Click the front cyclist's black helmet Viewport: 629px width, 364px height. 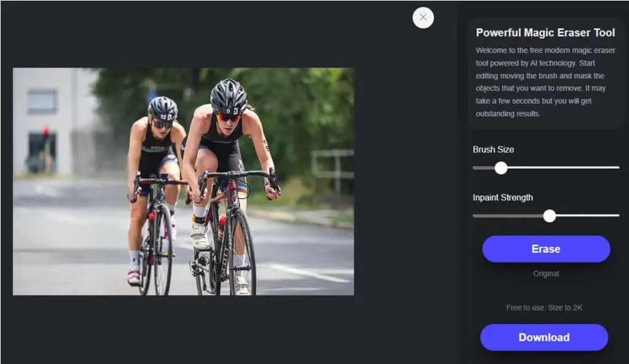pyautogui.click(x=229, y=96)
